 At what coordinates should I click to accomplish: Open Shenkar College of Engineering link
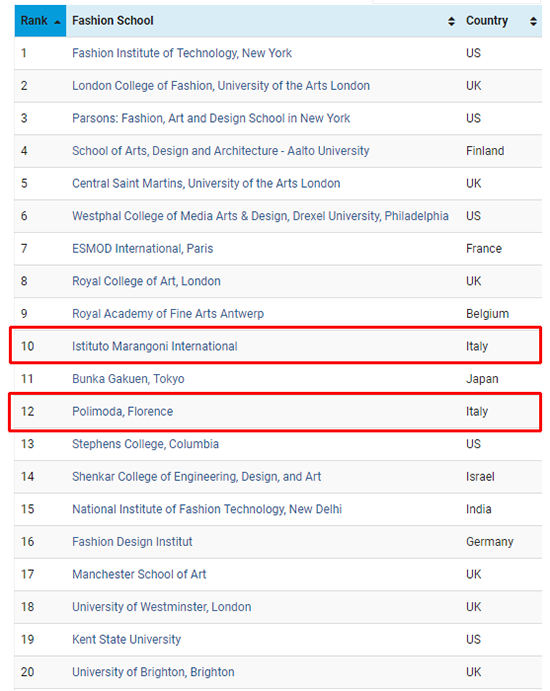pos(197,477)
